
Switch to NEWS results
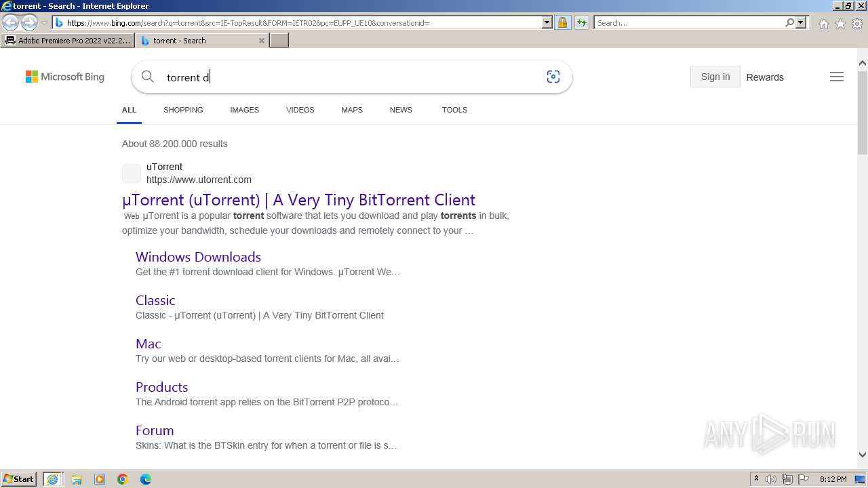pos(401,110)
